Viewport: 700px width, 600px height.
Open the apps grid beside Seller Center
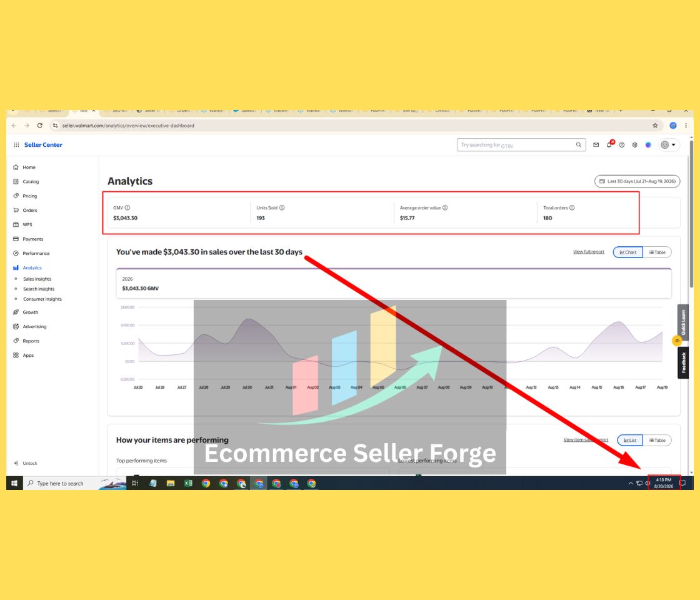(x=16, y=145)
